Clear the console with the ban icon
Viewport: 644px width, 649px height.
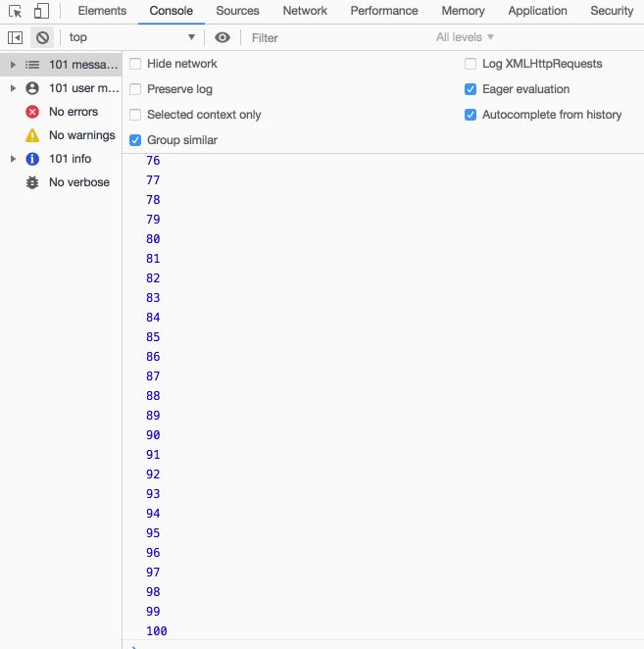click(42, 37)
